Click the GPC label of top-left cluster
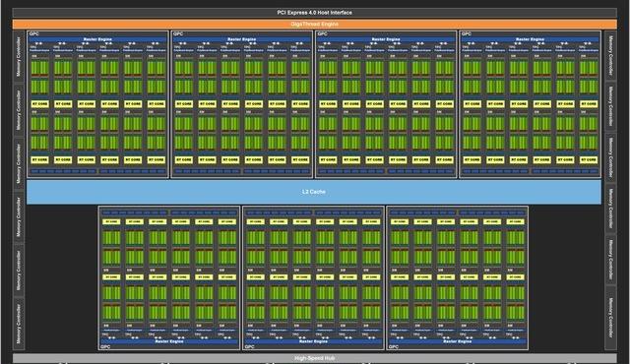The image size is (630, 364). click(34, 34)
